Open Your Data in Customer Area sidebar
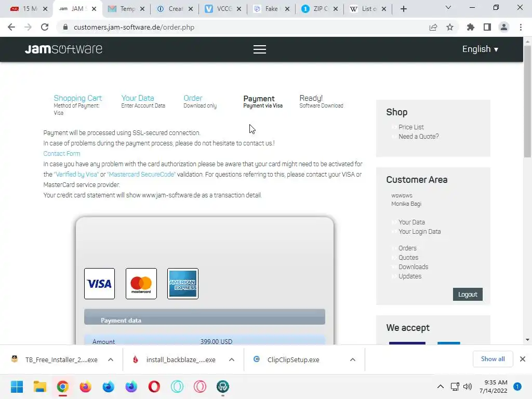The height and width of the screenshot is (399, 532). point(411,222)
